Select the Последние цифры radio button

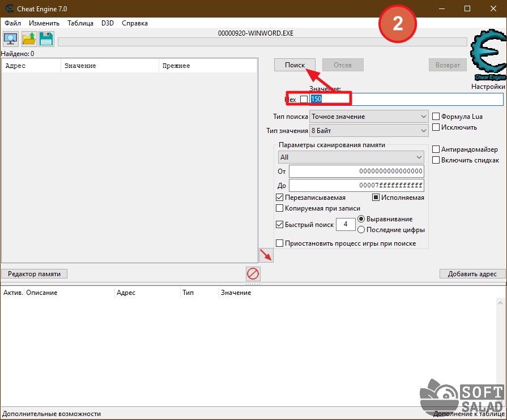coord(361,230)
